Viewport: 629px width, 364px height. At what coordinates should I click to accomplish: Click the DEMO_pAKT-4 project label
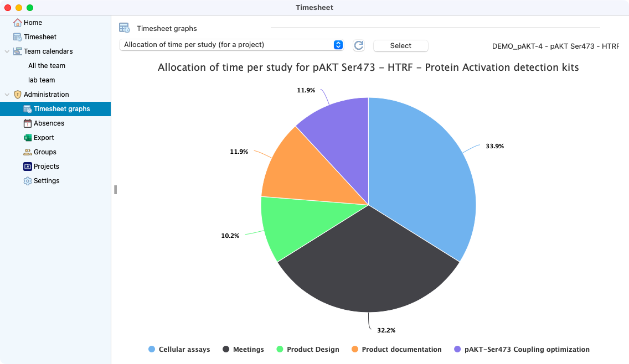[x=555, y=46]
